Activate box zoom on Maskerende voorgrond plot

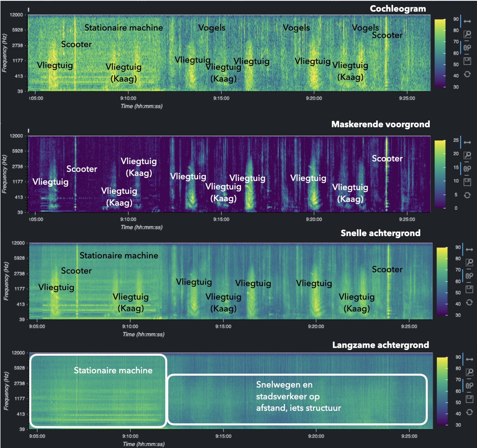[467, 155]
